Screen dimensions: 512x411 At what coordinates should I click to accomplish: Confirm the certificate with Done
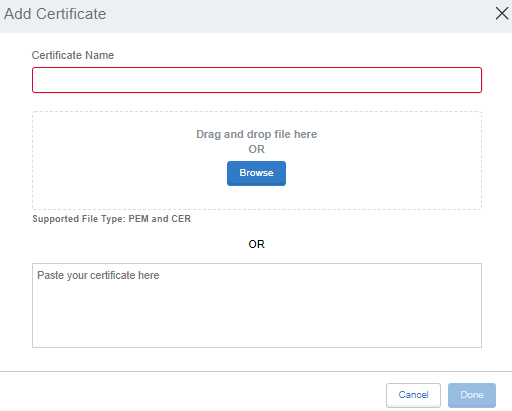coord(472,395)
